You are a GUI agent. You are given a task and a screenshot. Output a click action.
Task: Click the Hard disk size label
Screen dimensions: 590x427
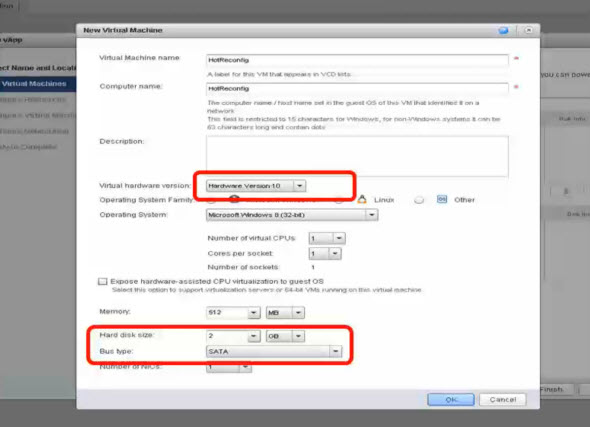pos(127,335)
